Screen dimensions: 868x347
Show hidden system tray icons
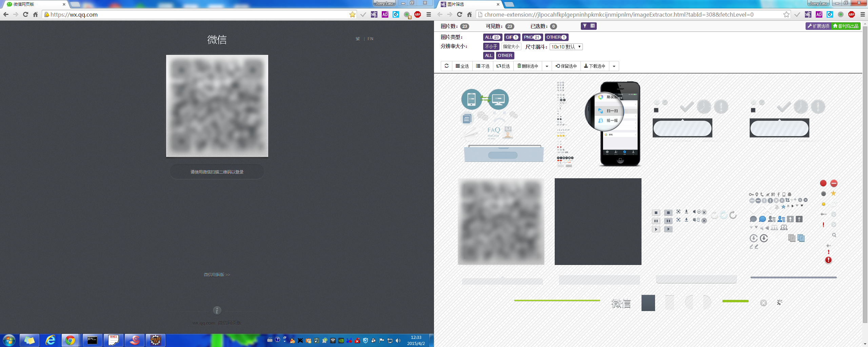click(285, 341)
